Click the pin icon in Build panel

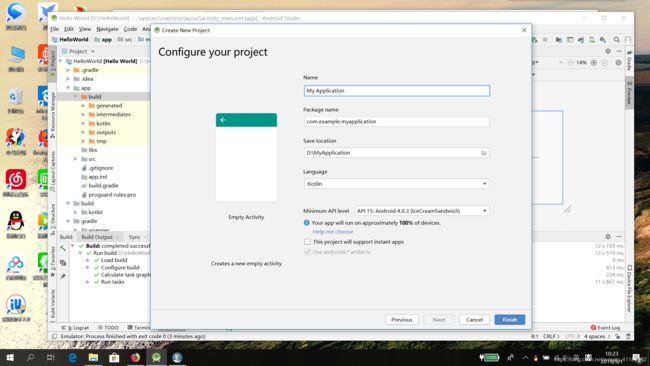tap(63, 276)
